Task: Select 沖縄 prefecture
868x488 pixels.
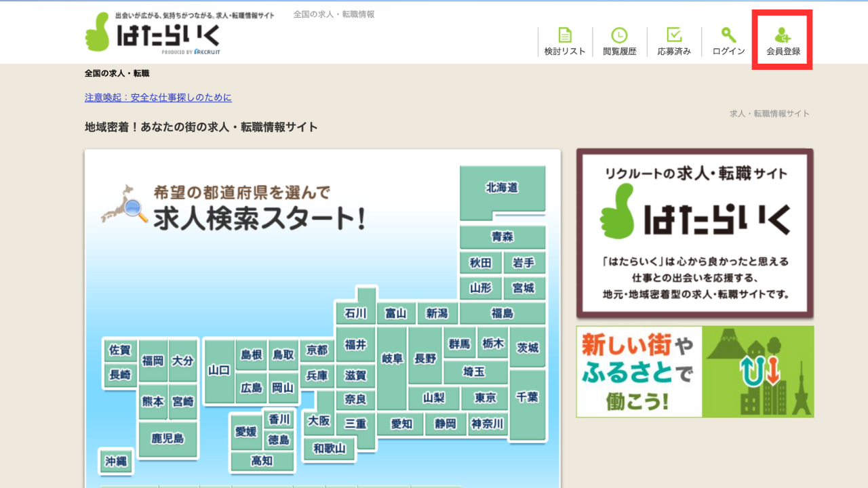Action: (x=116, y=462)
